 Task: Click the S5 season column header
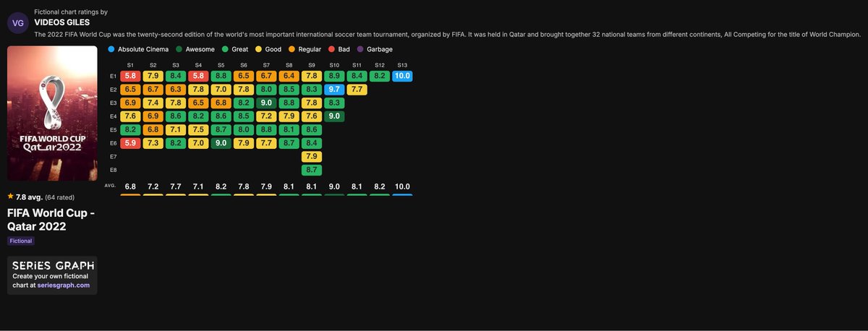(221, 65)
